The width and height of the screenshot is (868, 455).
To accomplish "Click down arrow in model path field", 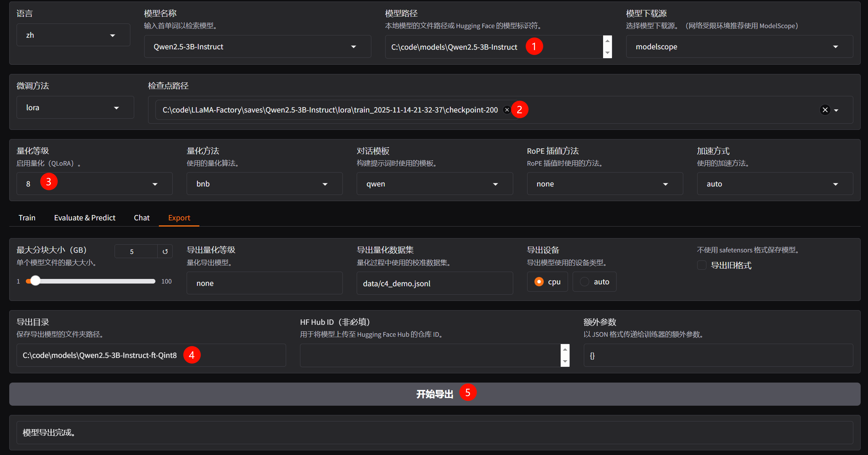I will [x=607, y=53].
